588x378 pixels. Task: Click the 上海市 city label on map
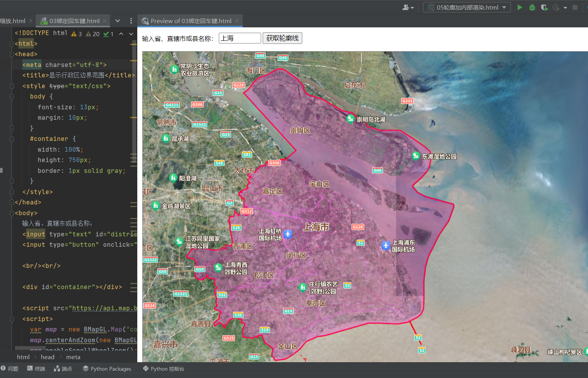tap(316, 227)
